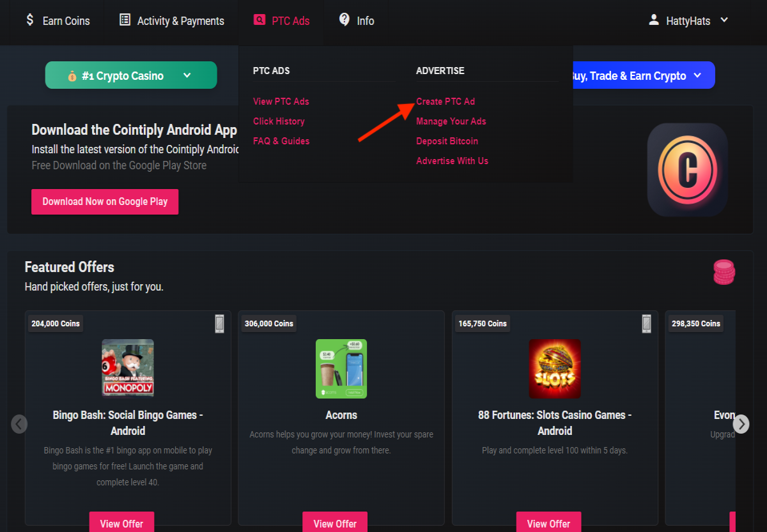Open the Info menu

357,20
